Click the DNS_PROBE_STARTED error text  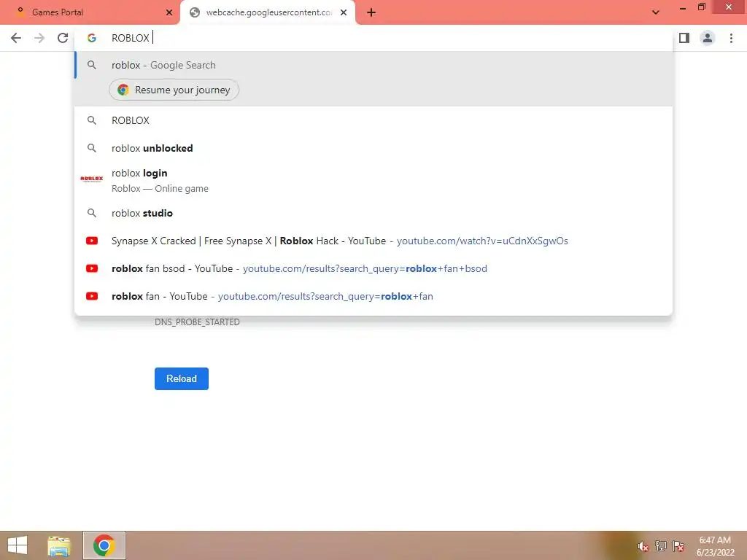197,322
